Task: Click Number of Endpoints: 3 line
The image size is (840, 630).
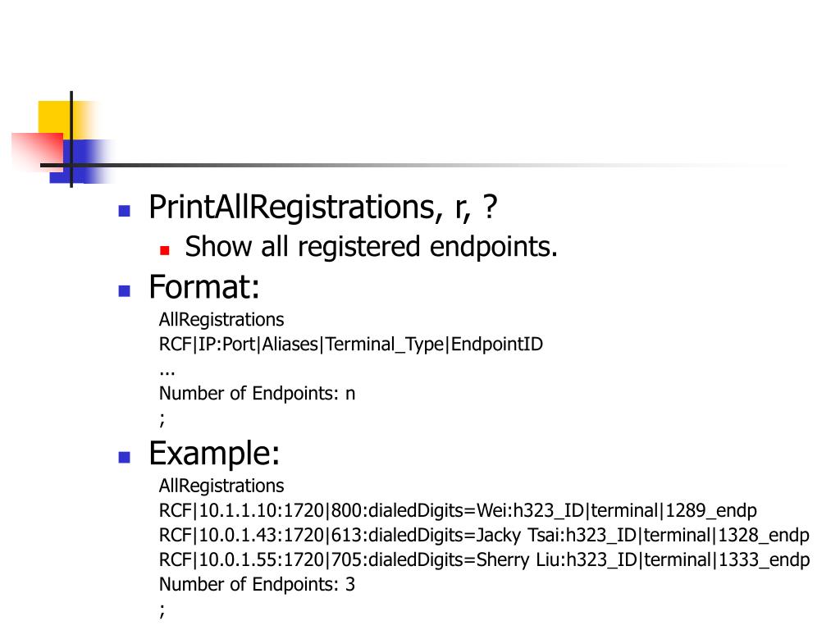Action: click(x=257, y=584)
